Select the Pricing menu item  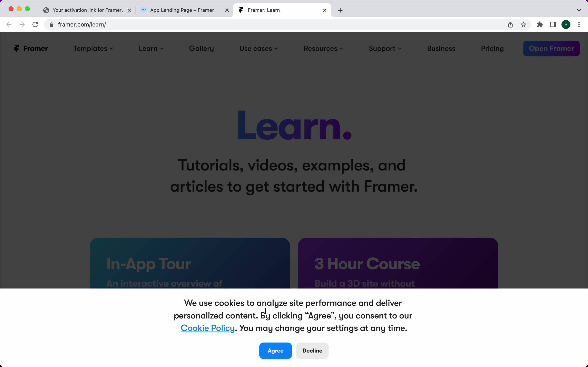tap(492, 48)
